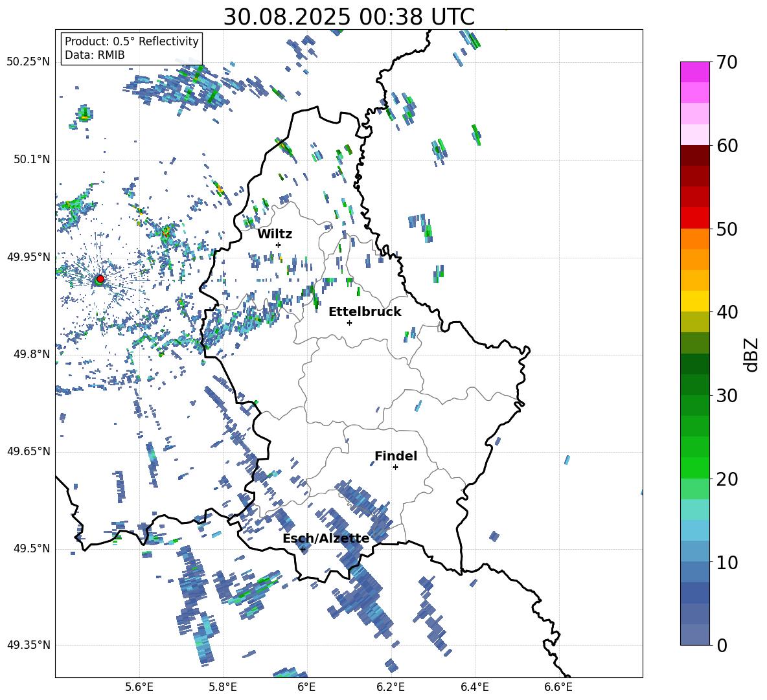Click the red radar site marker

(100, 279)
